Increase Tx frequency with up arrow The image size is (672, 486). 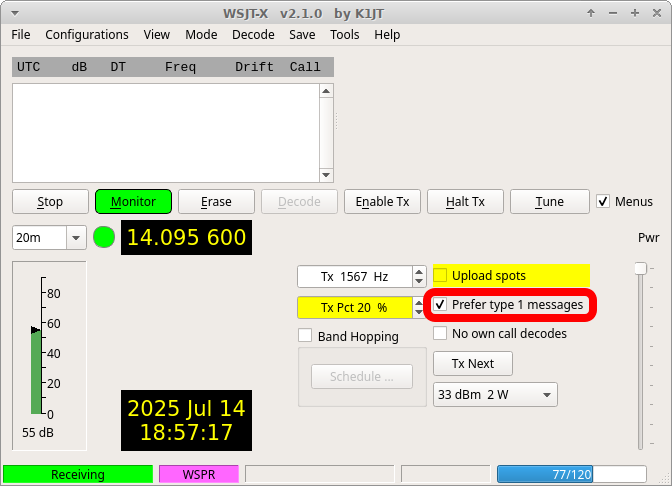click(x=419, y=271)
